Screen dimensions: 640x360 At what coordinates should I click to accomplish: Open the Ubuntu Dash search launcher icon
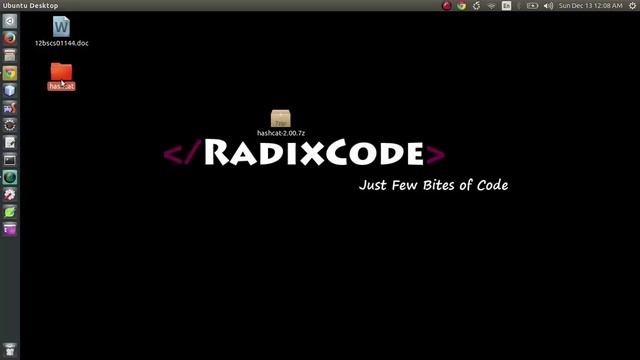coord(10,21)
